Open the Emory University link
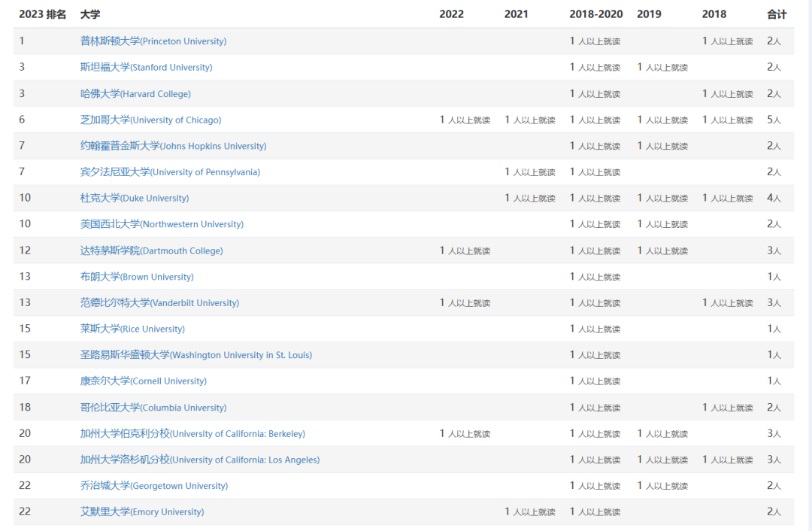Image resolution: width=812 pixels, height=531 pixels. click(142, 512)
